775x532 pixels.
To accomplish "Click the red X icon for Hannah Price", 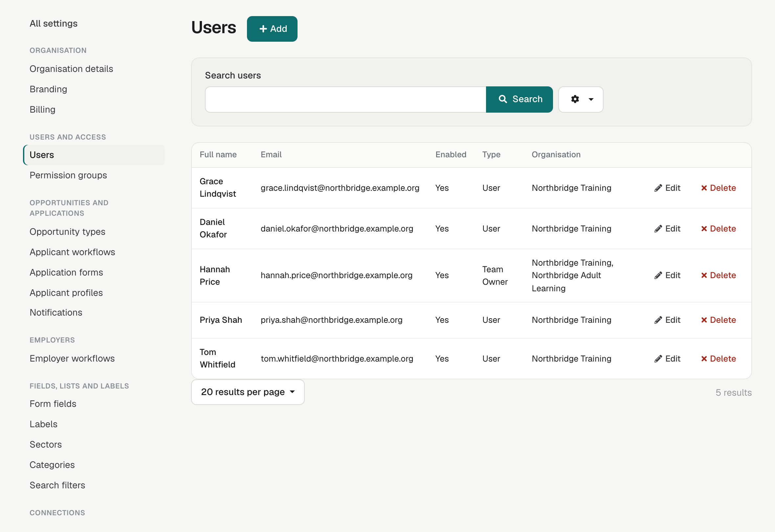I will (x=704, y=276).
